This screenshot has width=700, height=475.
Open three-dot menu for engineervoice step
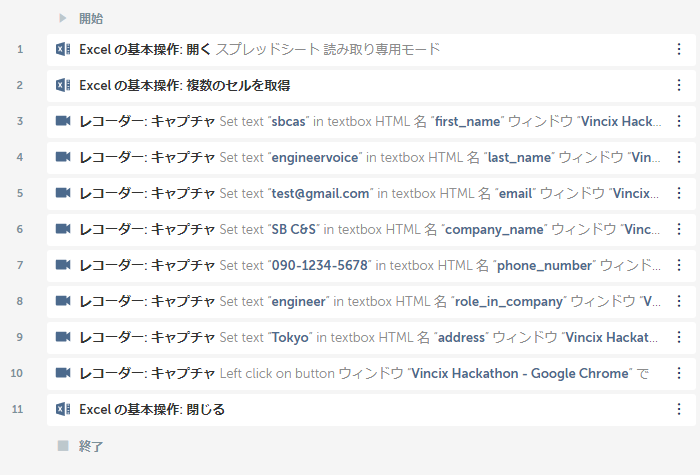[679, 157]
